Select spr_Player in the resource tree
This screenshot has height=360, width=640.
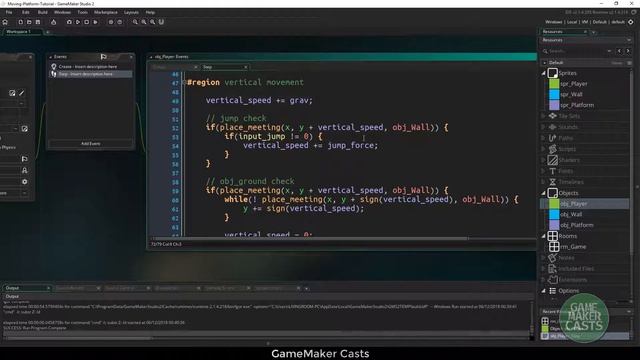coord(573,84)
